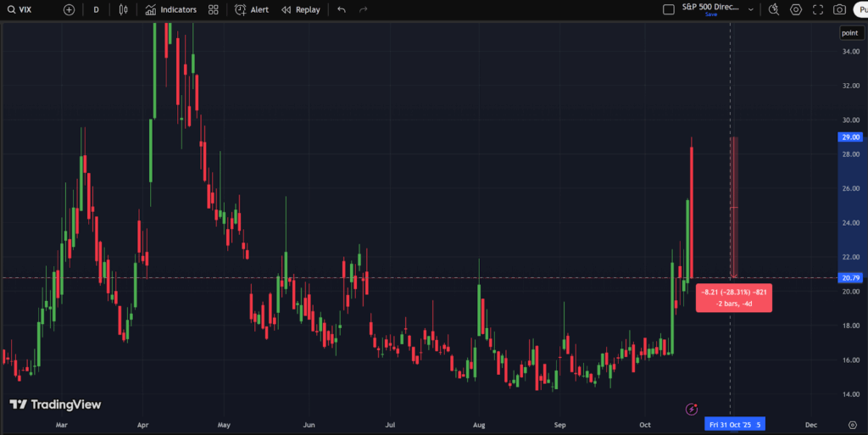
Task: Redo the last chart action
Action: click(x=364, y=9)
